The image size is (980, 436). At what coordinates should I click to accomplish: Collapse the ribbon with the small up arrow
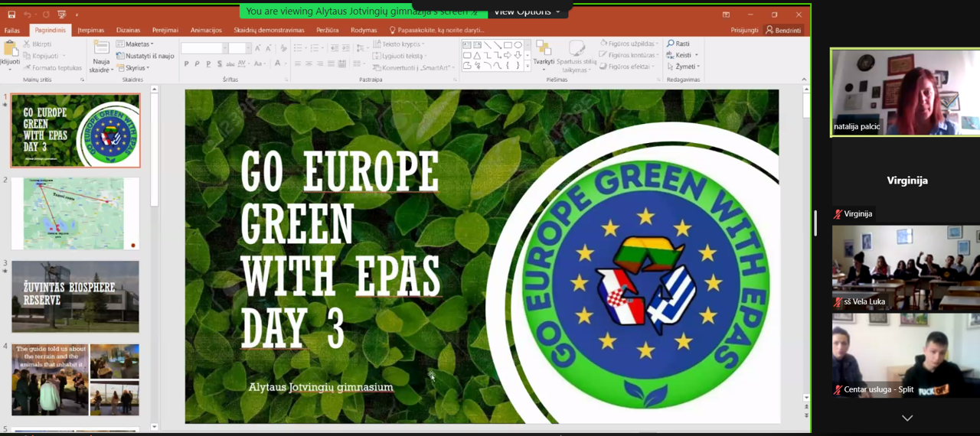[x=804, y=80]
